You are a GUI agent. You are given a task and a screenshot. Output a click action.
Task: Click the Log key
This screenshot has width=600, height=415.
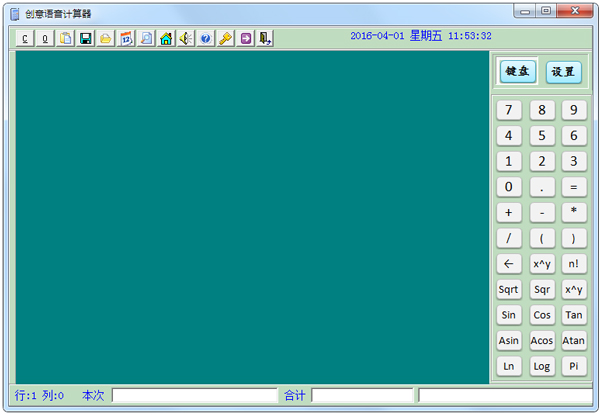[542, 366]
